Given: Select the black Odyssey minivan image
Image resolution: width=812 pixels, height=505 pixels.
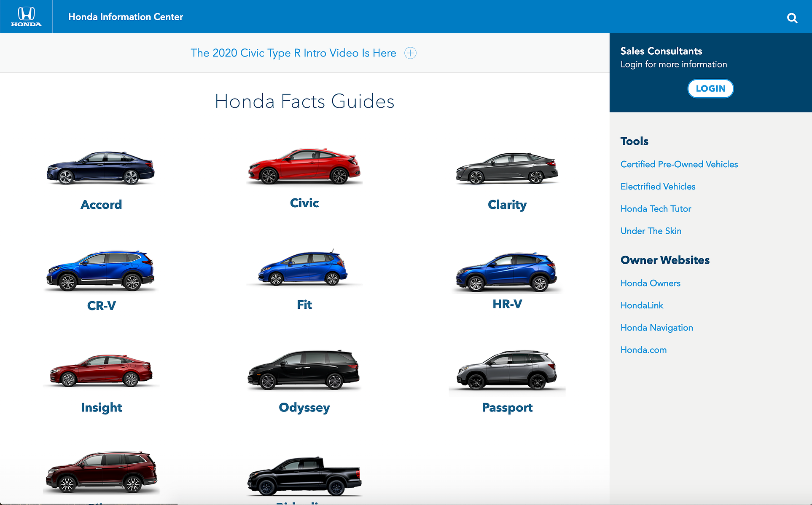Looking at the screenshot, I should [304, 369].
